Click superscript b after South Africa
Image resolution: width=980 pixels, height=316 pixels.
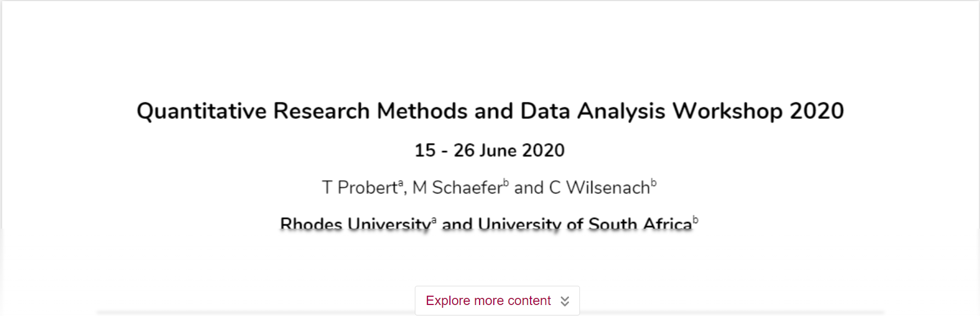tap(696, 220)
